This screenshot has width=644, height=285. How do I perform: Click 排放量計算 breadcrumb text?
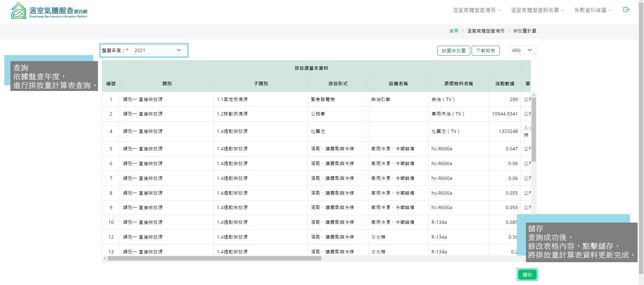click(525, 31)
